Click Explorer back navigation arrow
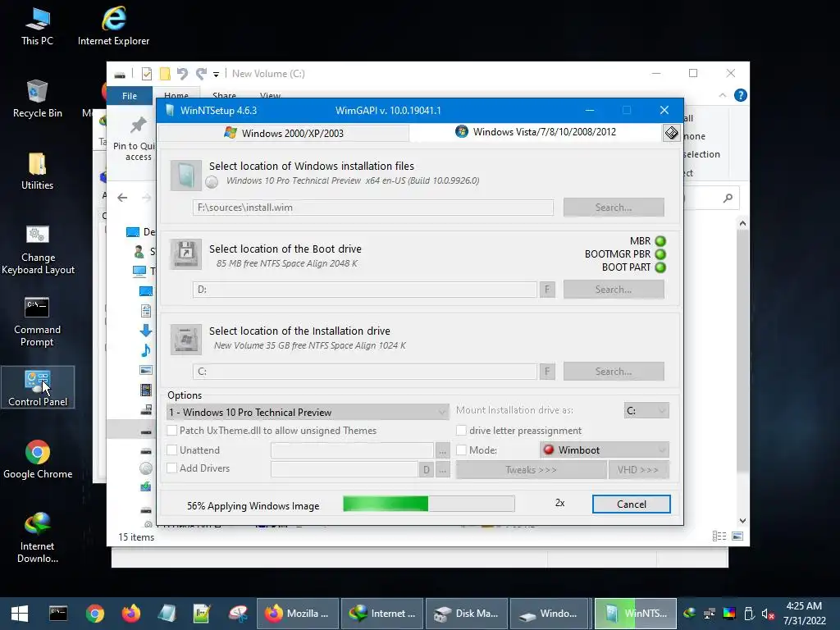The image size is (840, 630). coord(122,198)
